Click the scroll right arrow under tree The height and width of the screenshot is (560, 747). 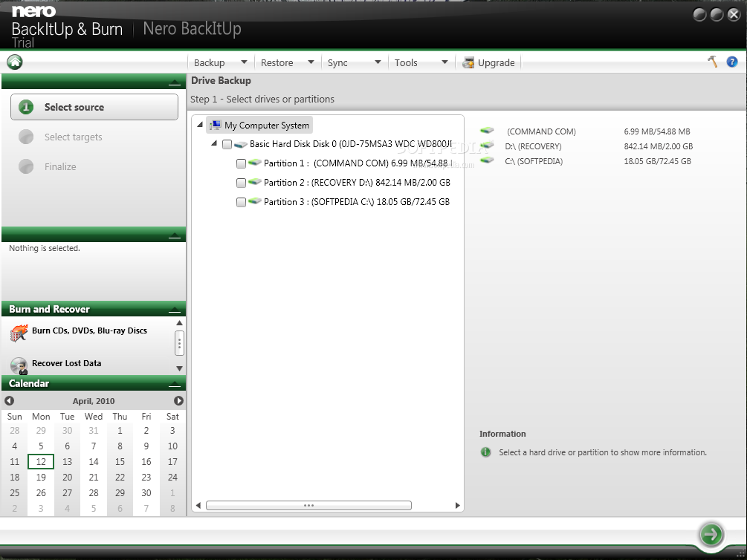point(457,505)
